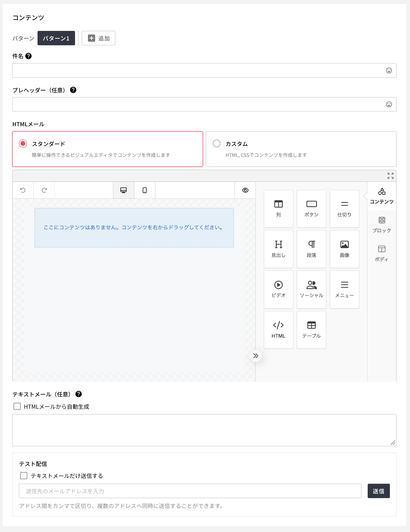The height and width of the screenshot is (532, 410).
Task: Focus the テキストメール text area
Action: 204,430
